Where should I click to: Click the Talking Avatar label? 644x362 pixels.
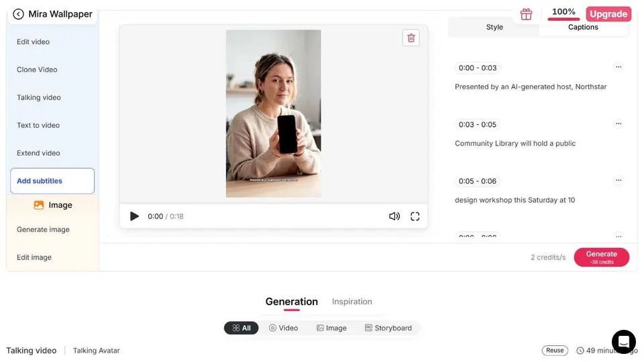coord(97,351)
